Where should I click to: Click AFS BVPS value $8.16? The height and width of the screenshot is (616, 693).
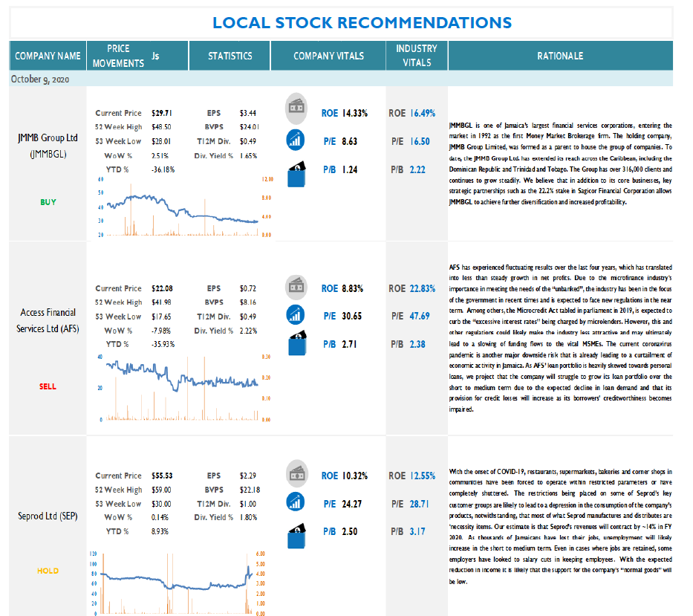point(248,302)
